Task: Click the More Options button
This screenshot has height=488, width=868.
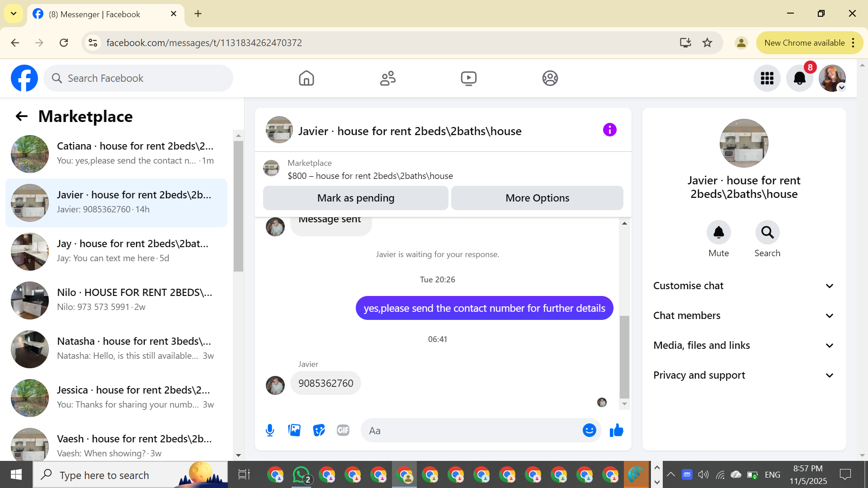Action: 537,198
